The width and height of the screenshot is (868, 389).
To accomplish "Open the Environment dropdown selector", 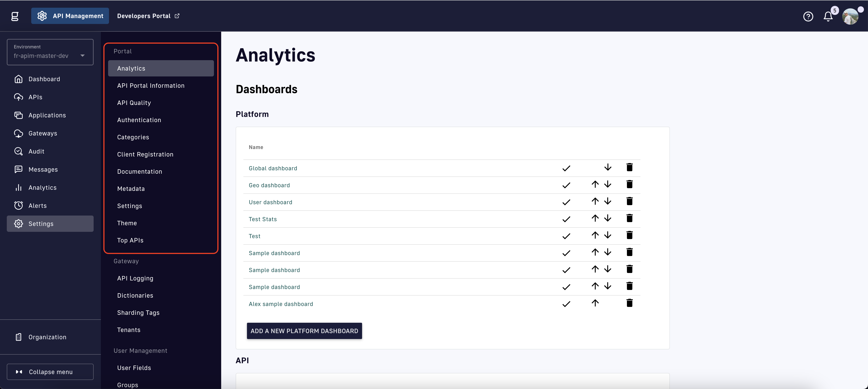I will point(50,52).
